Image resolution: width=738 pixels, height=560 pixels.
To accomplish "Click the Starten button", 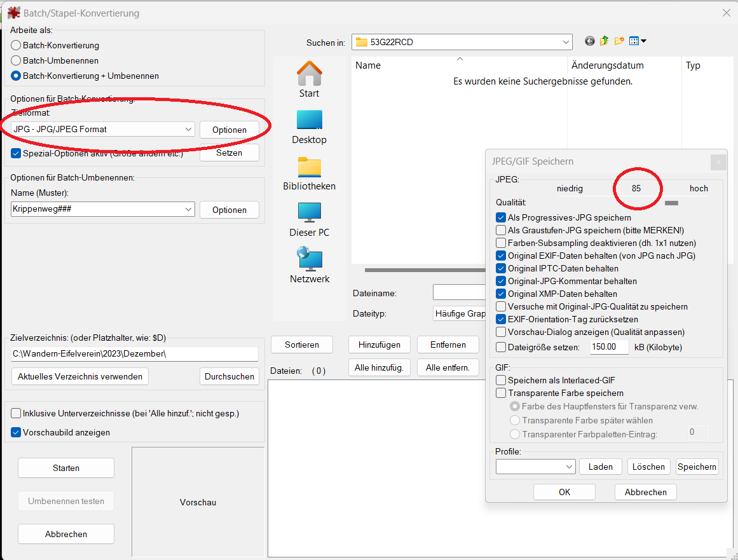I will [66, 468].
